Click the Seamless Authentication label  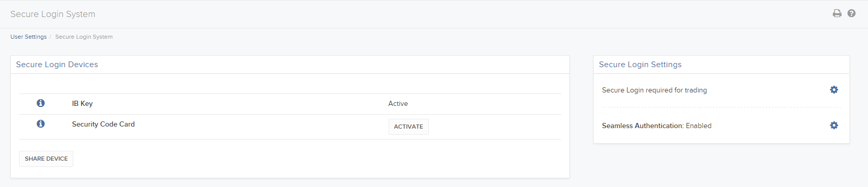coord(643,126)
